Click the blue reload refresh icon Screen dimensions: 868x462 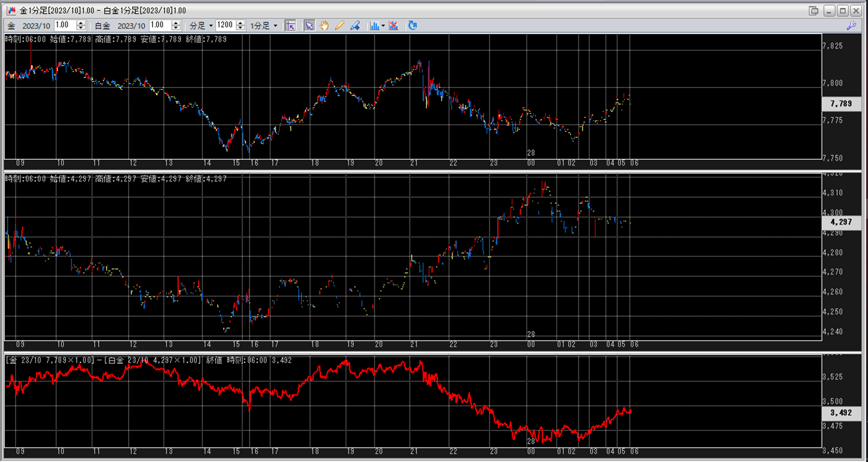(x=412, y=26)
